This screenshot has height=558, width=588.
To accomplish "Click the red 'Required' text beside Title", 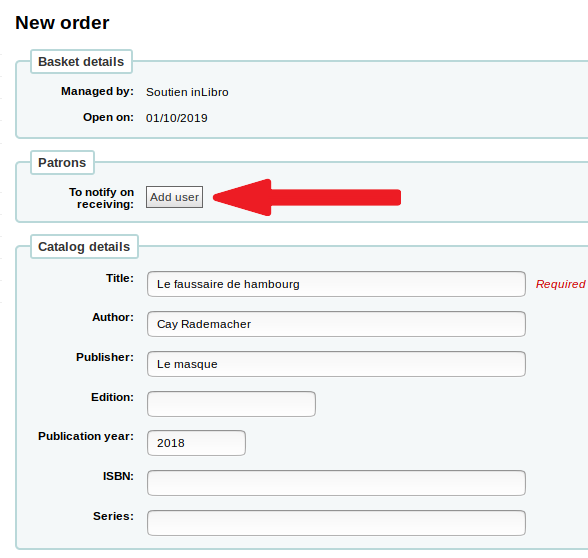I will tap(561, 284).
